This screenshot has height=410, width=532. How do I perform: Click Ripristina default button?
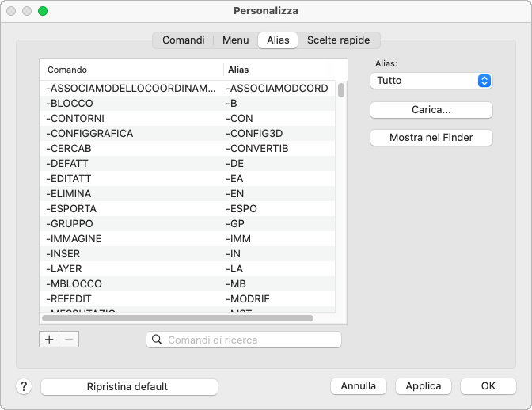(x=128, y=386)
